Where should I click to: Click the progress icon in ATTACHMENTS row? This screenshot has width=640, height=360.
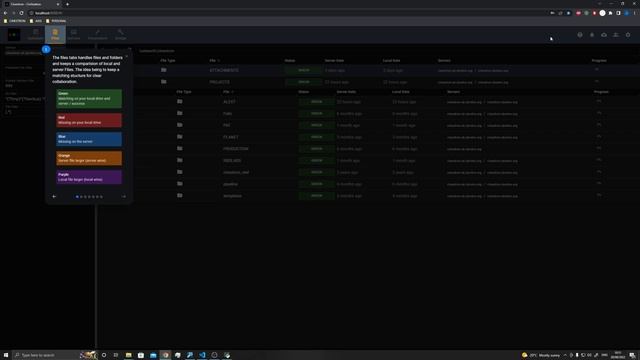[x=597, y=70]
